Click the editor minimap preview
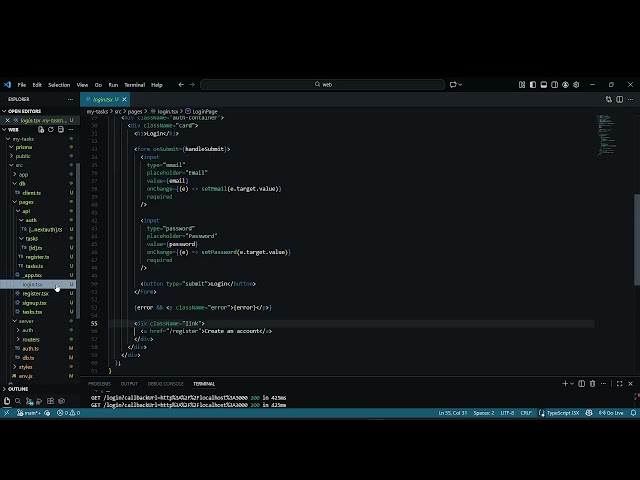640x480 pixels. tap(606, 135)
